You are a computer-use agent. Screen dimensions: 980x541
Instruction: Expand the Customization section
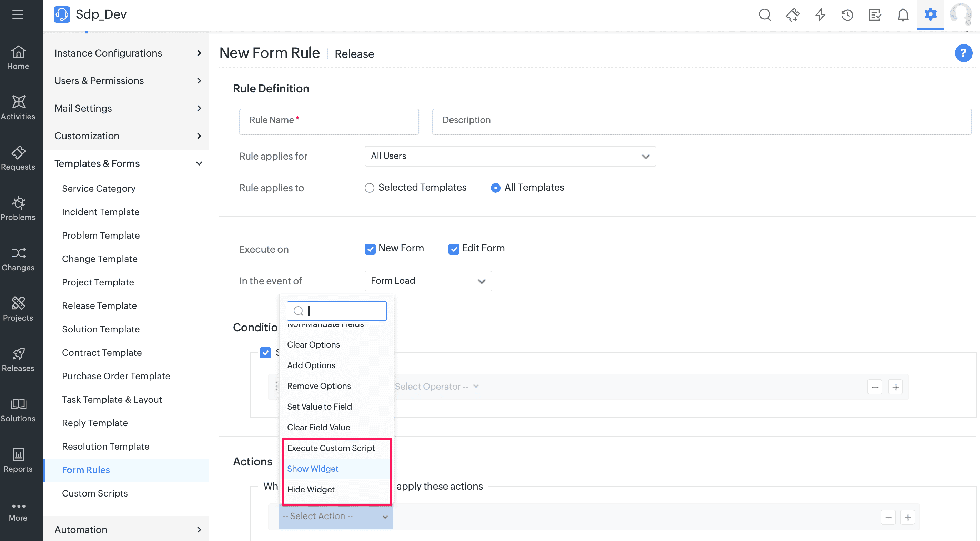(x=126, y=136)
